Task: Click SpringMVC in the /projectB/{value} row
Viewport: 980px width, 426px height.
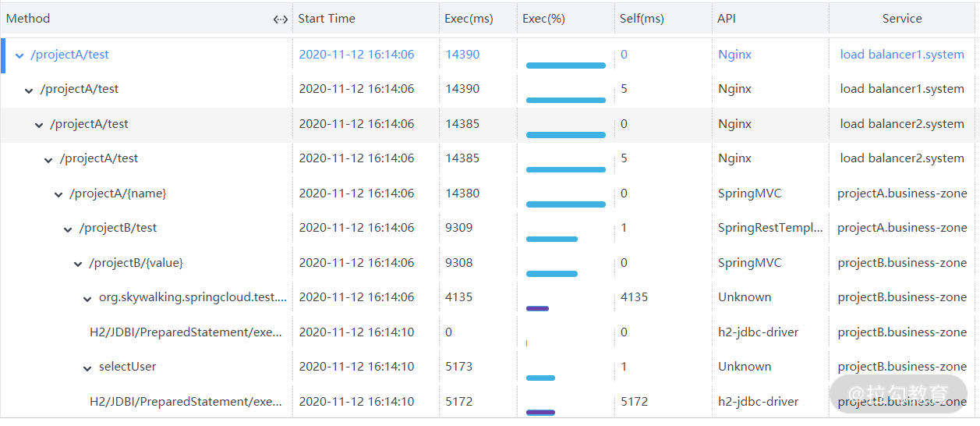Action: coord(749,263)
